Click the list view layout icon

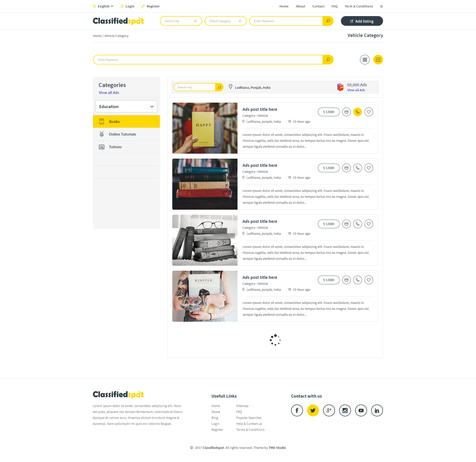(378, 59)
